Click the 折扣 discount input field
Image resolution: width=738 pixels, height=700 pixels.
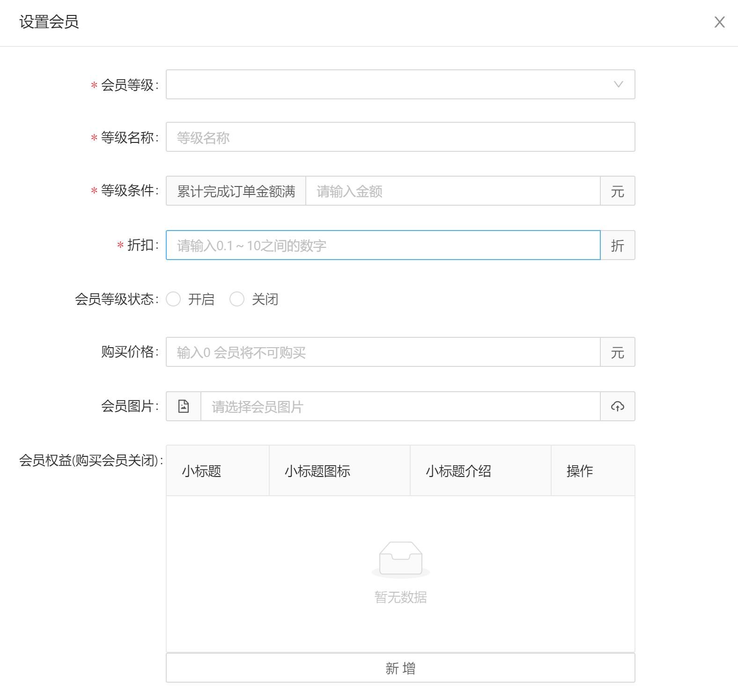point(383,245)
